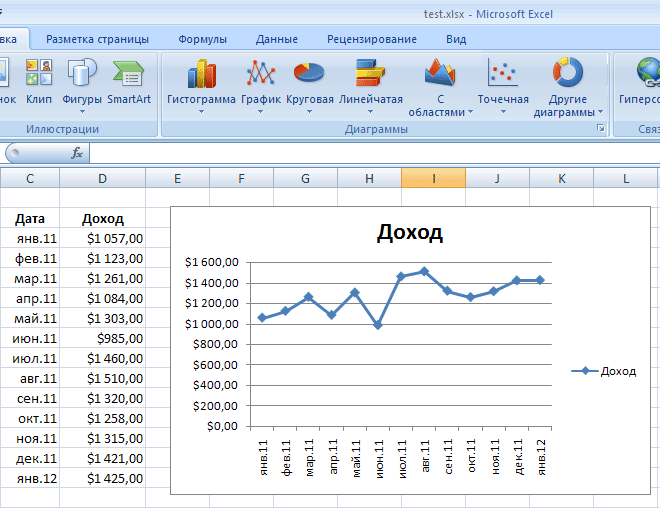Click the дек.11 horizontal axis label
The width and height of the screenshot is (660, 508).
click(518, 457)
